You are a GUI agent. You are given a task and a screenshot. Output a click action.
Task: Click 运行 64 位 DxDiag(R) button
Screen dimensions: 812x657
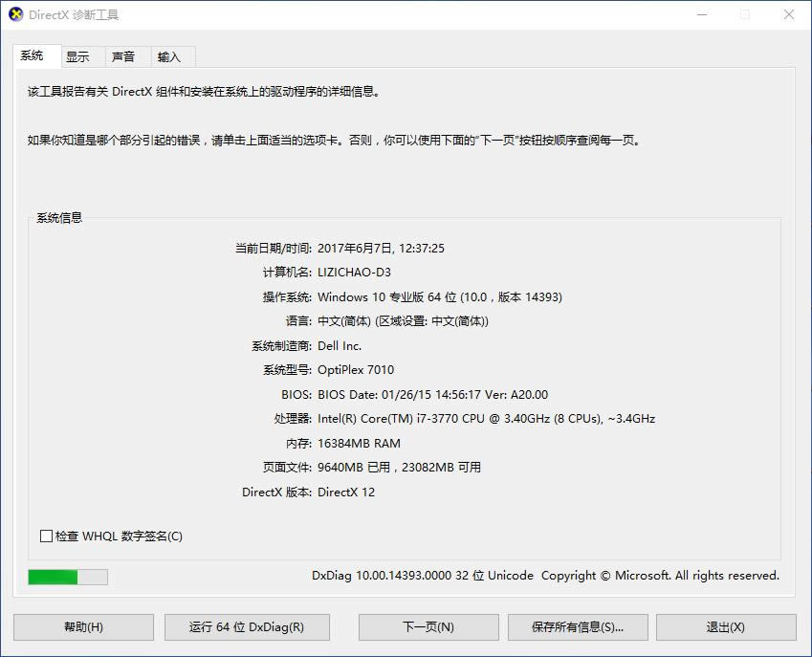click(247, 627)
